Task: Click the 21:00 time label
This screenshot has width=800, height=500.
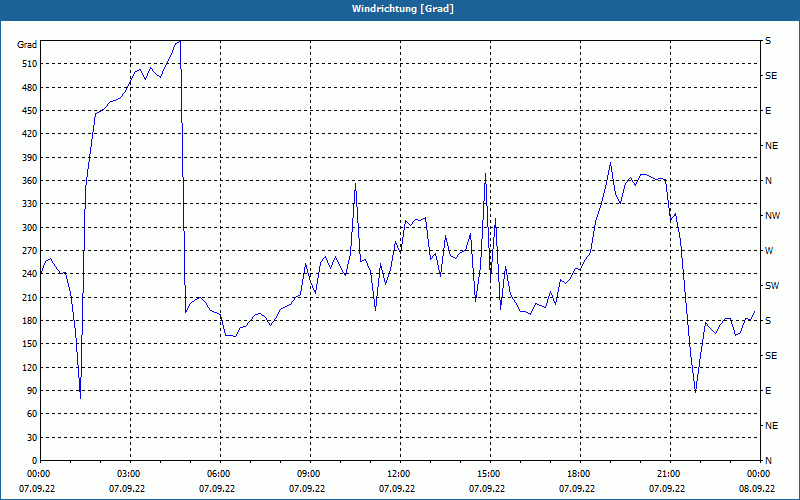Action: [x=667, y=473]
